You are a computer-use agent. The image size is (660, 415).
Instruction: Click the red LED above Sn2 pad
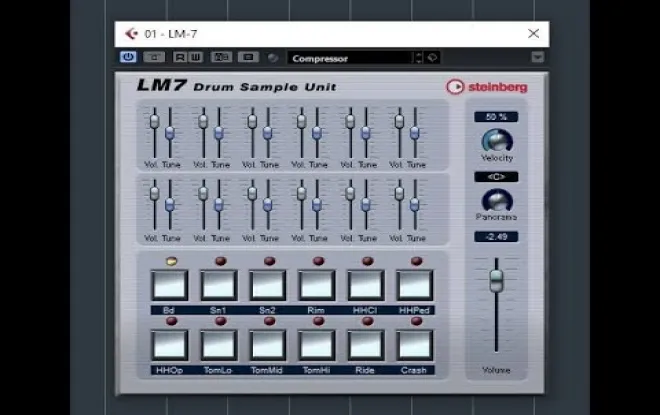point(269,261)
